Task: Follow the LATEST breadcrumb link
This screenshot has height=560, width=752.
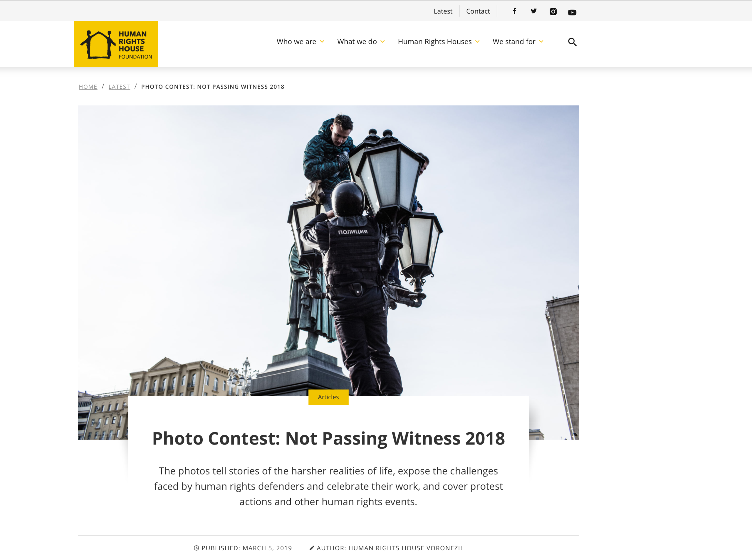Action: click(x=119, y=87)
